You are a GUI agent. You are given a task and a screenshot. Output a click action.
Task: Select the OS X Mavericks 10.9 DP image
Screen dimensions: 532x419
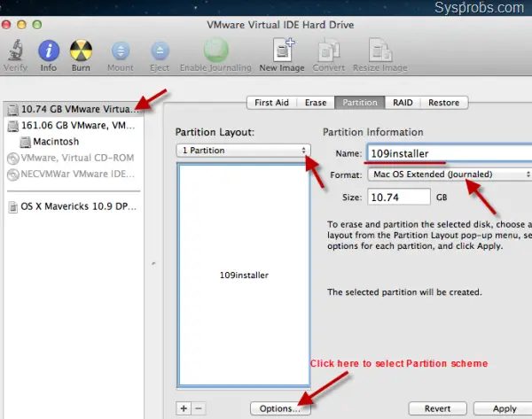[74, 206]
